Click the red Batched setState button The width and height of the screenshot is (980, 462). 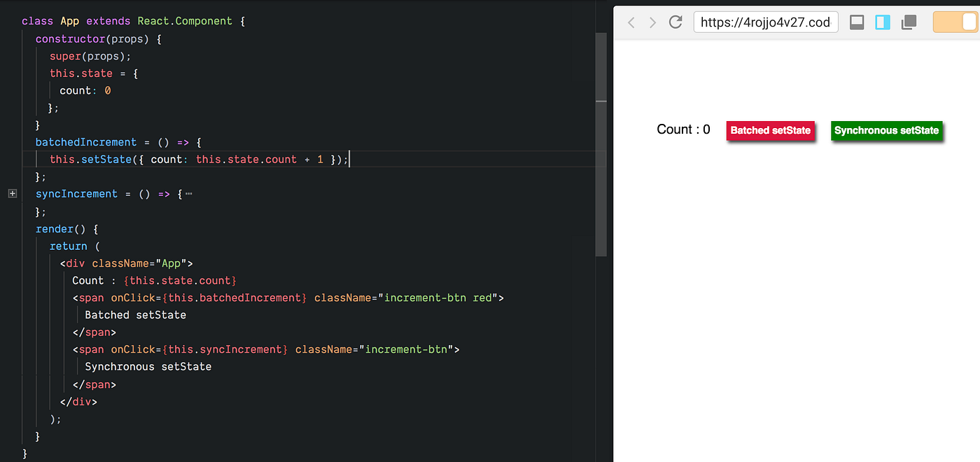pyautogui.click(x=771, y=130)
